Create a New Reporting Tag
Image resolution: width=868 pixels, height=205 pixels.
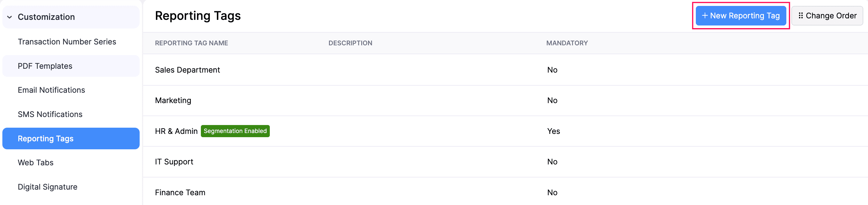click(740, 15)
